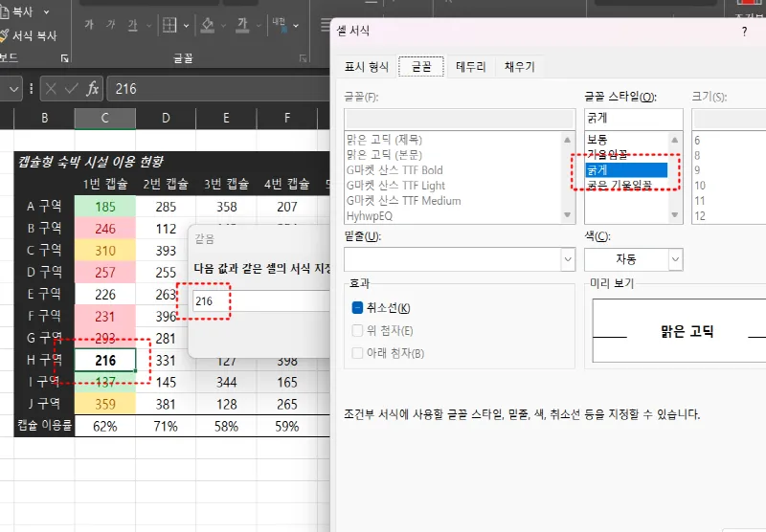Screen dimensions: 766x532
Task: Expand the Name Box dropdown
Action: [x=13, y=89]
